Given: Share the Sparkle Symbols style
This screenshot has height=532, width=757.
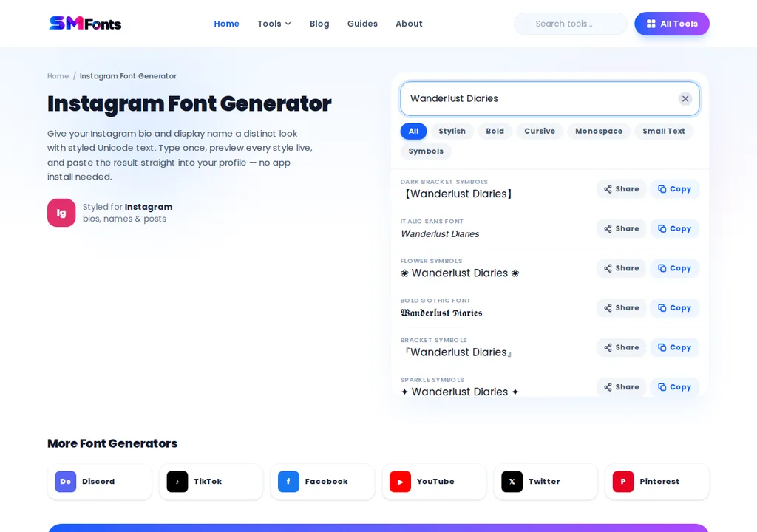Looking at the screenshot, I should [x=621, y=387].
